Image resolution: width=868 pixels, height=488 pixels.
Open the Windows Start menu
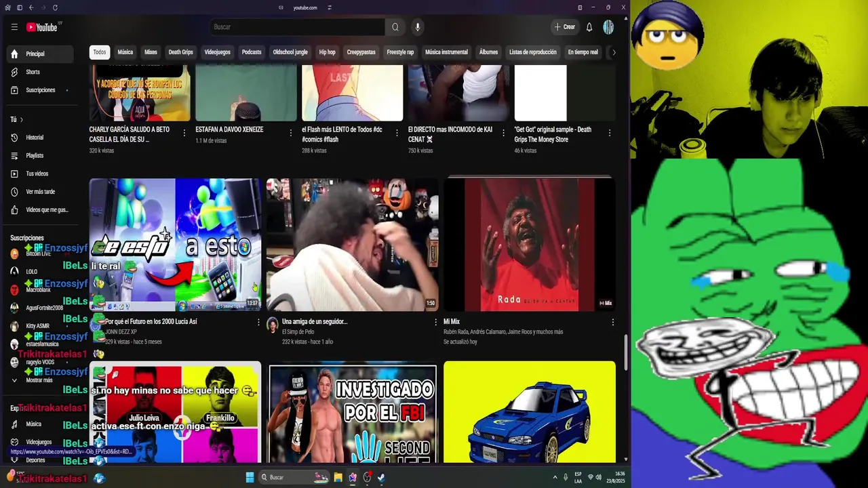(x=250, y=477)
